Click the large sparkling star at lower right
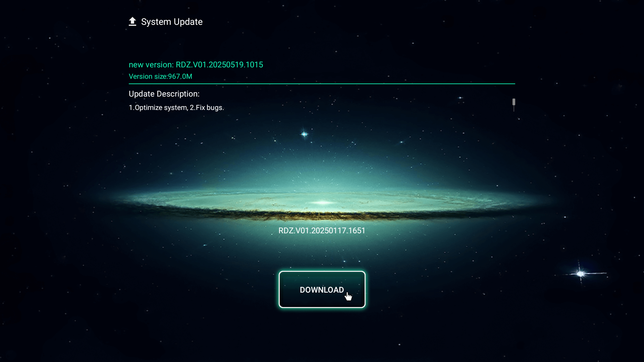Image resolution: width=644 pixels, height=362 pixels. coord(581,274)
